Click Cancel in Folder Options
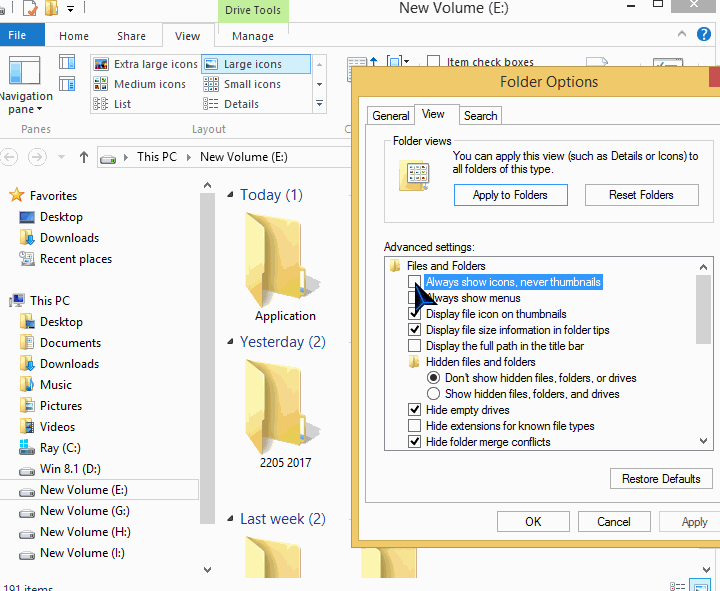 click(614, 522)
